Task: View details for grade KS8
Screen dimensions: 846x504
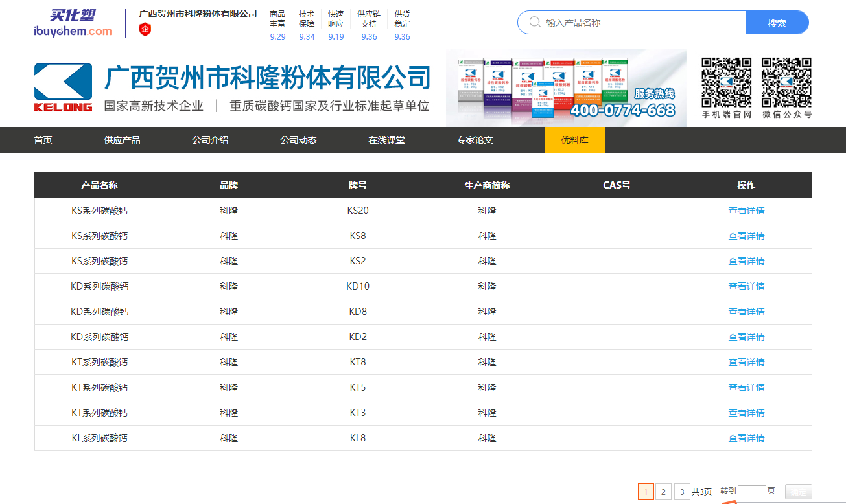Action: coord(746,236)
